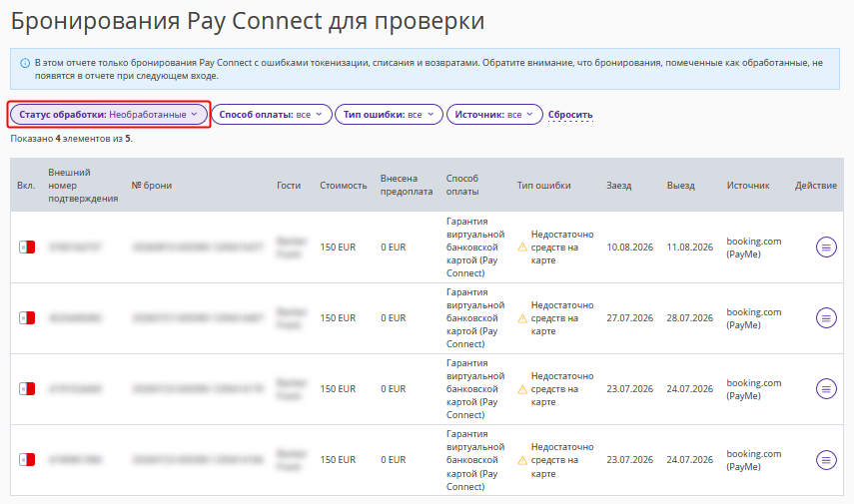This screenshot has width=854, height=504.
Task: Click the info icon in the blue notice
Action: coord(25,63)
